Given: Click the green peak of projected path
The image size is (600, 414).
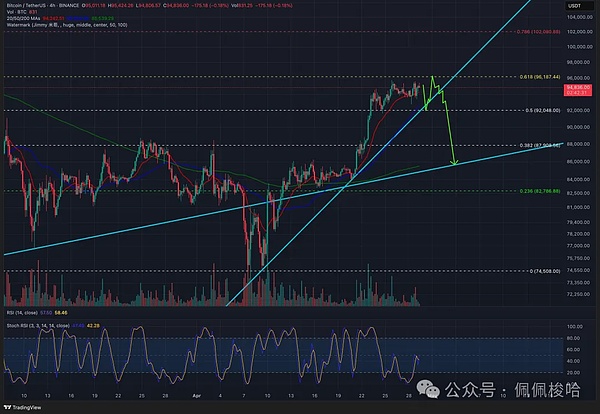Looking at the screenshot, I should tap(433, 77).
